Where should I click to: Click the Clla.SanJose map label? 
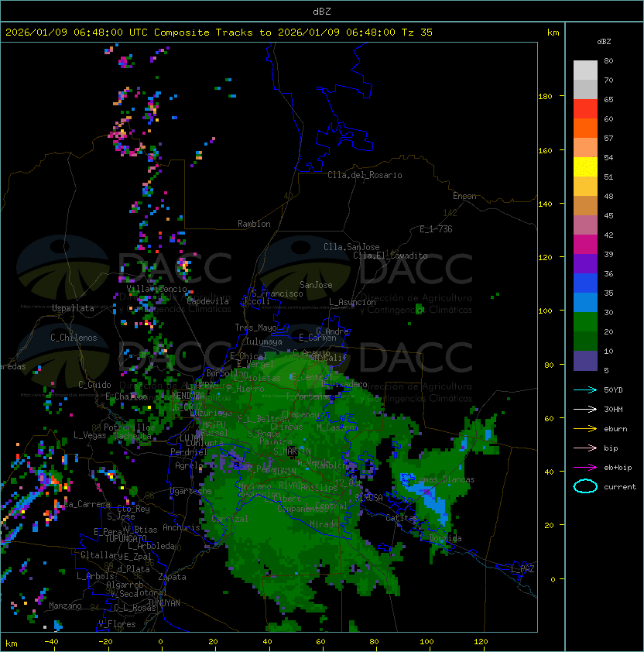click(351, 247)
